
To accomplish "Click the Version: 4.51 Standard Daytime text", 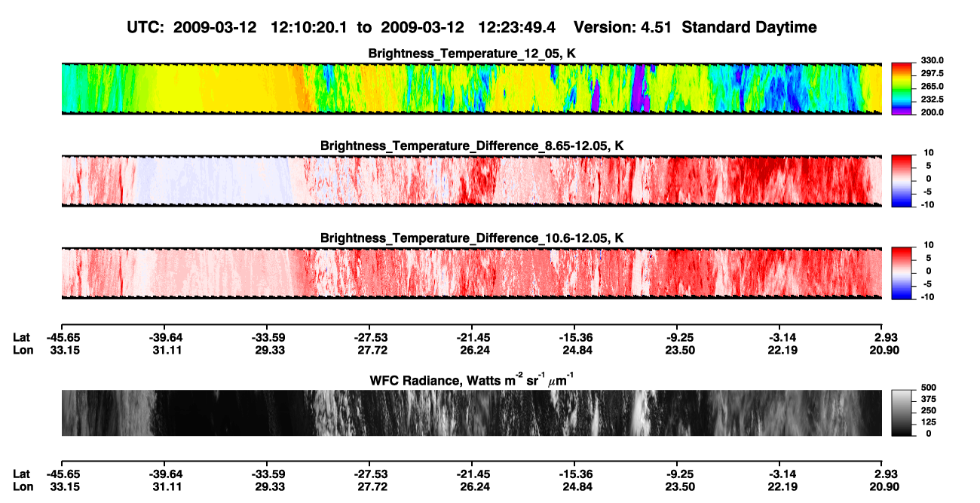I will click(x=695, y=28).
